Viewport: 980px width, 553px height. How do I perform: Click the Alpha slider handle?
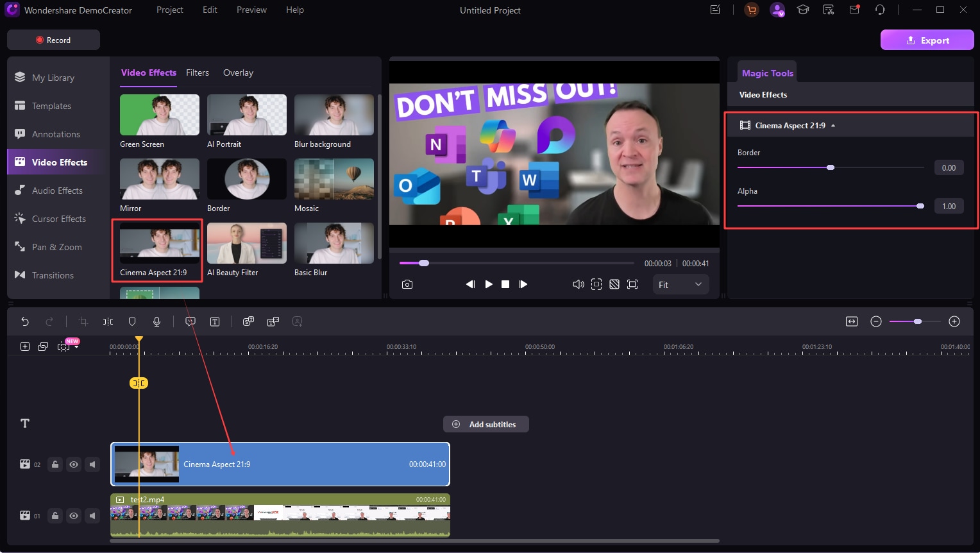[x=920, y=206]
